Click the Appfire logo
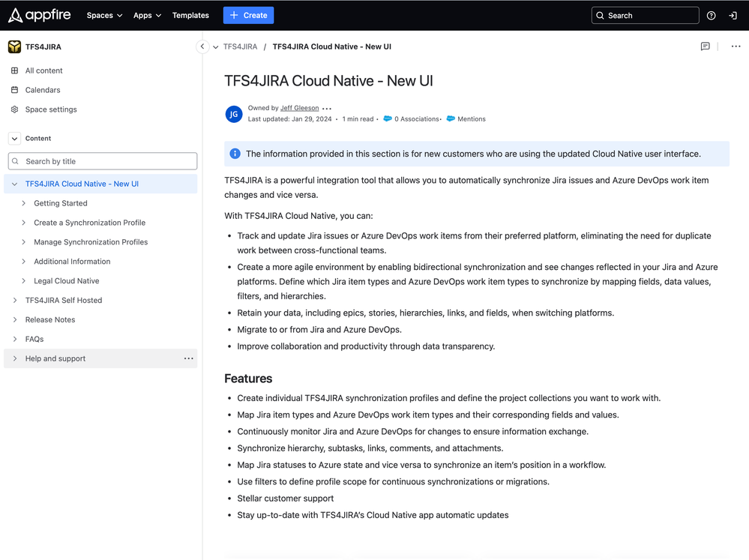Screen dimensions: 749x560 click(39, 15)
